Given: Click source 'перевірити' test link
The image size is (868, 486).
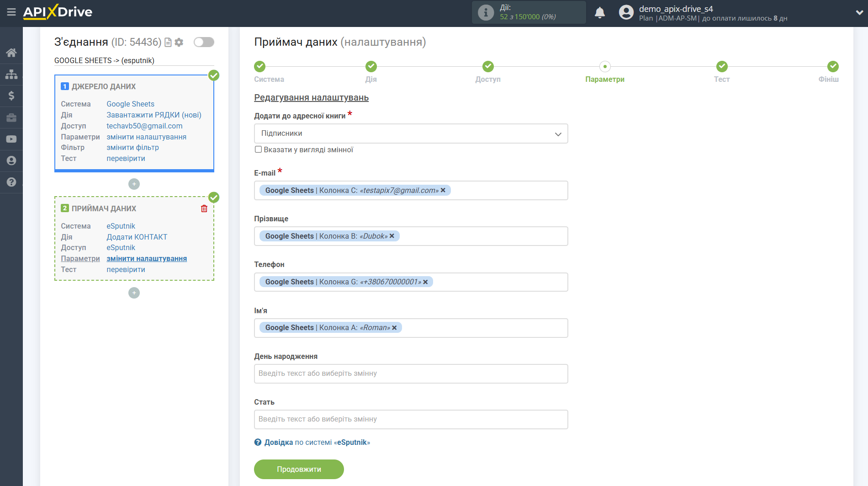Looking at the screenshot, I should [126, 158].
